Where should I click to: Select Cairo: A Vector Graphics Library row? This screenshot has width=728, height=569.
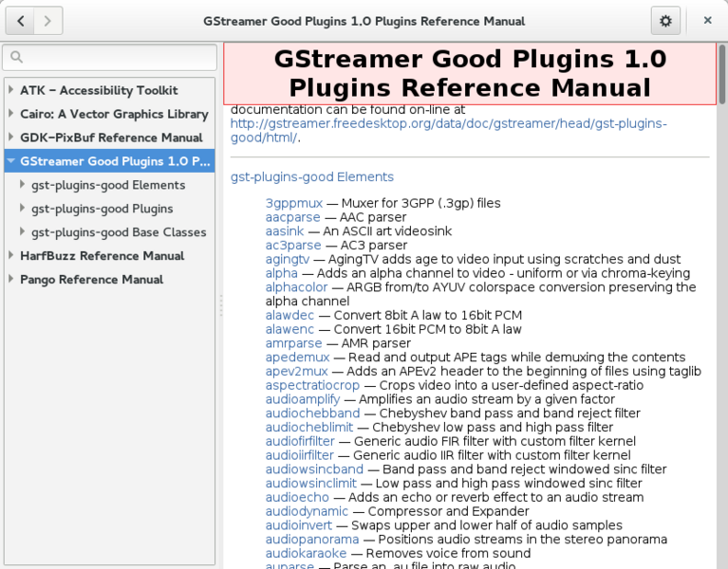[x=109, y=114]
